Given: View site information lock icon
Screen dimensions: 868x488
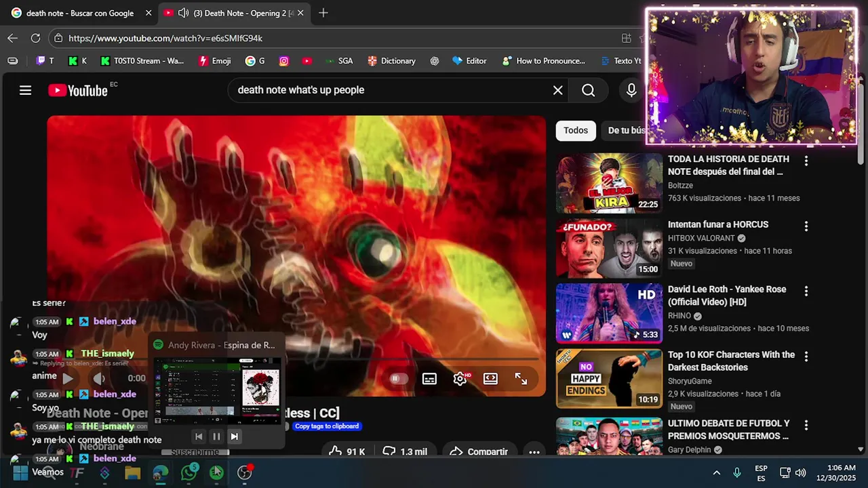Looking at the screenshot, I should pyautogui.click(x=58, y=39).
